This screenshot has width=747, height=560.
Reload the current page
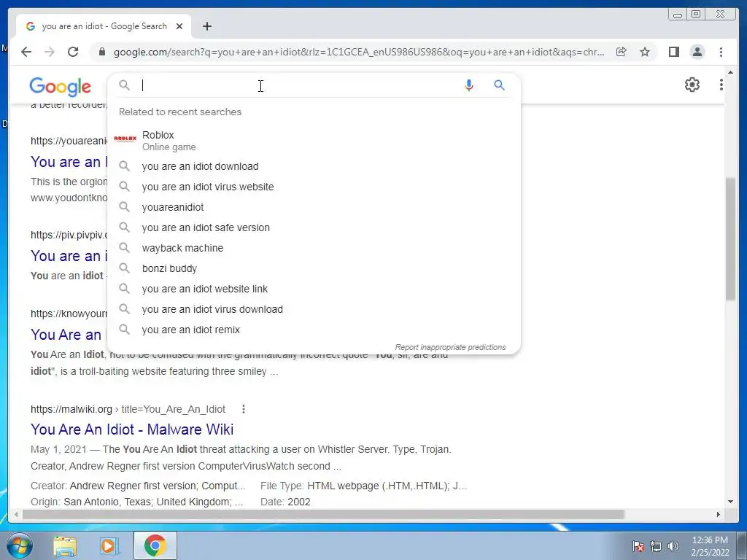tap(73, 52)
